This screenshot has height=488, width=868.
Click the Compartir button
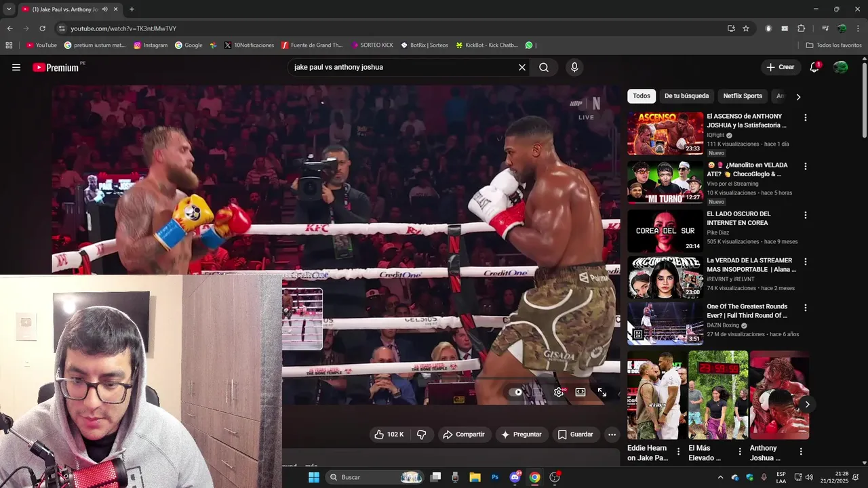click(x=464, y=434)
